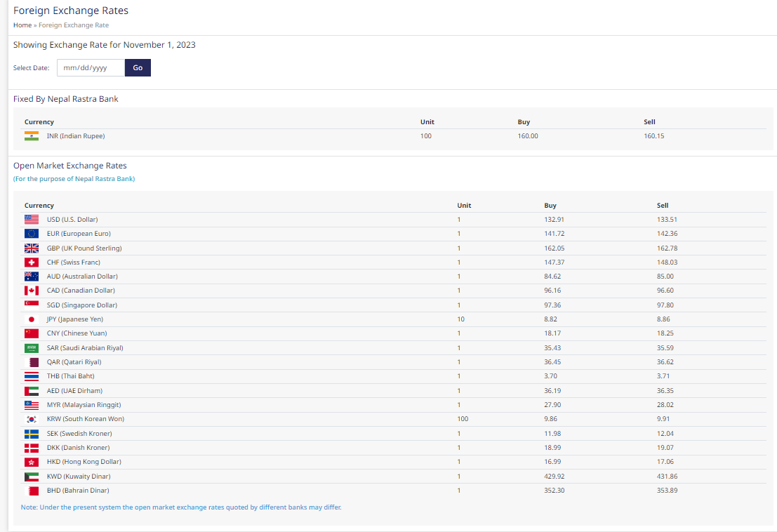777x532 pixels.
Task: Select the Kuwait flag icon for KWD
Action: point(32,477)
